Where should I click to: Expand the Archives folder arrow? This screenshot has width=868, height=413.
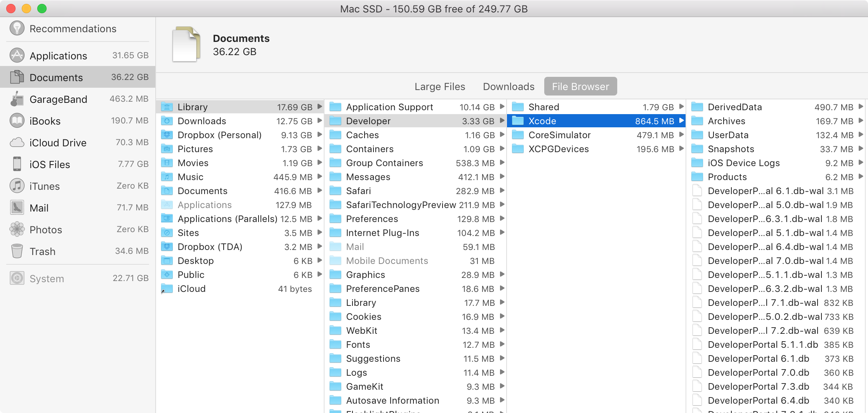click(x=861, y=121)
